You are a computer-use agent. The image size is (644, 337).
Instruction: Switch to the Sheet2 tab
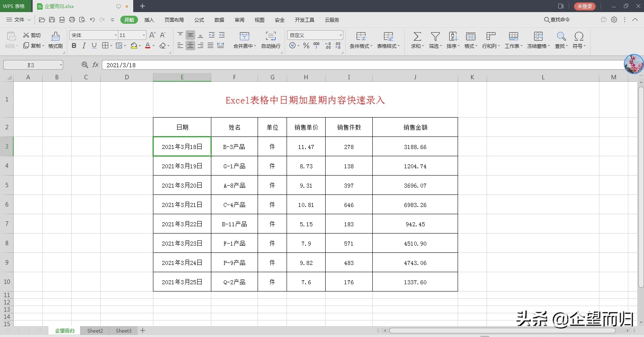coord(95,331)
